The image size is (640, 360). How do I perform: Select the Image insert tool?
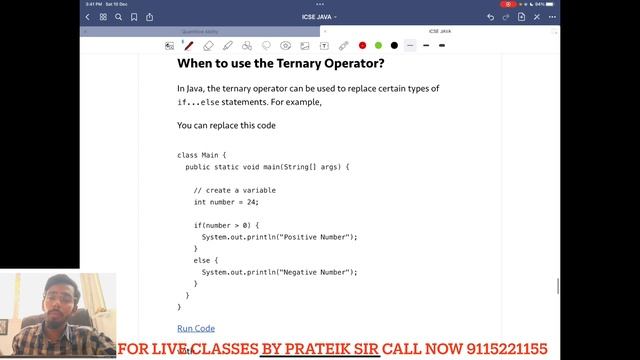point(304,46)
